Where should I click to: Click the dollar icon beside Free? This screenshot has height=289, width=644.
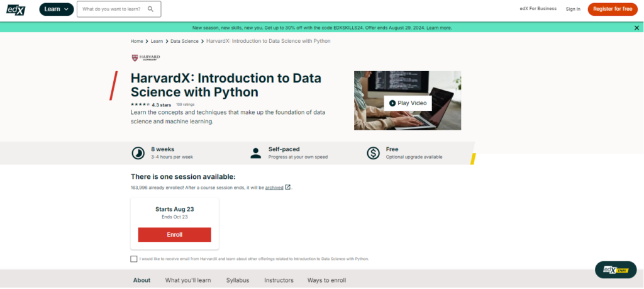click(373, 153)
